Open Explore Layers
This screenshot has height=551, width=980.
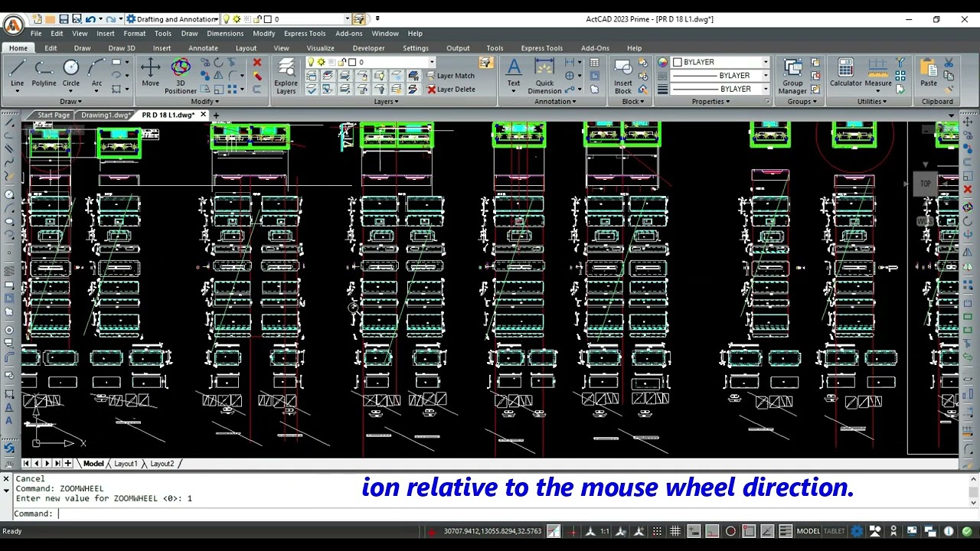pyautogui.click(x=286, y=77)
